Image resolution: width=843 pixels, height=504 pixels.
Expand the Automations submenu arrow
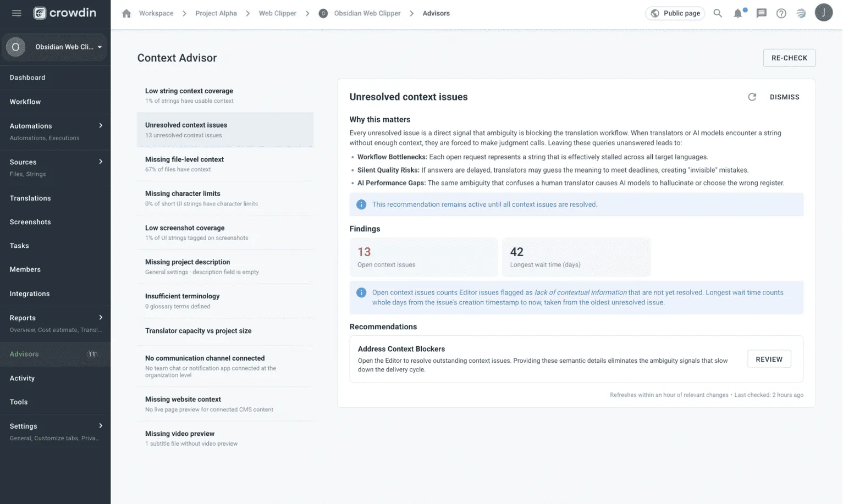(101, 126)
